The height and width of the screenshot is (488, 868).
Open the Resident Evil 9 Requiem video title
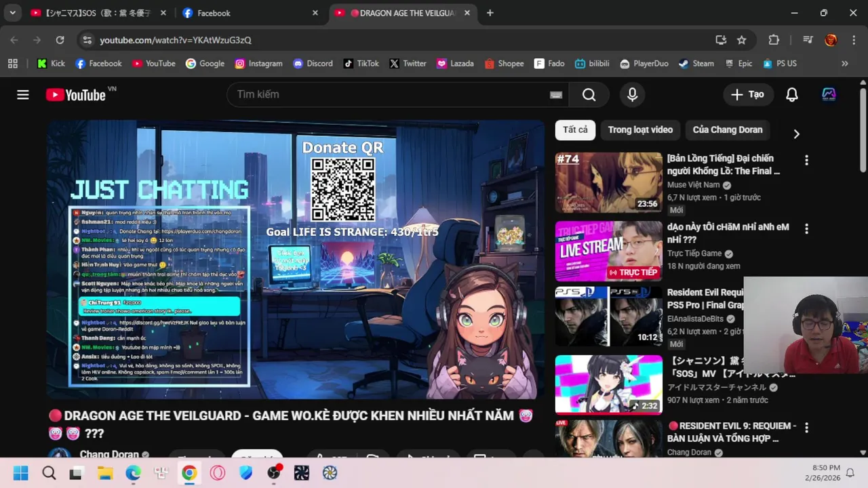(732, 432)
